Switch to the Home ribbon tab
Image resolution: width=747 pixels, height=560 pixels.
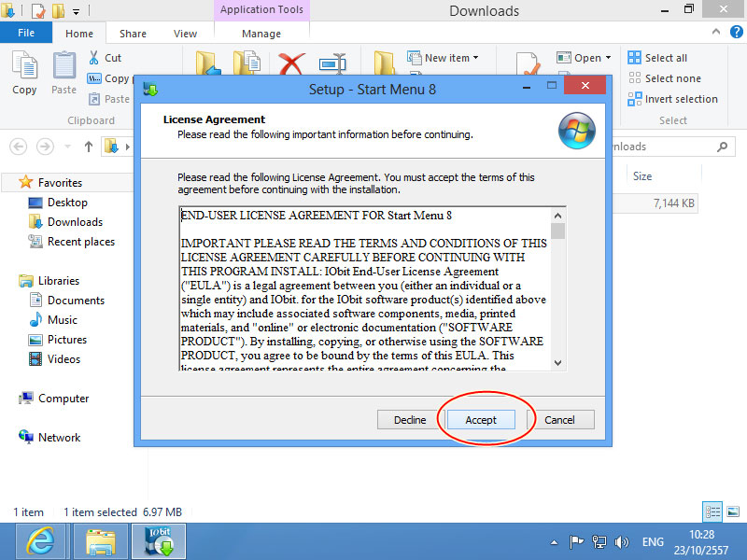click(x=79, y=34)
